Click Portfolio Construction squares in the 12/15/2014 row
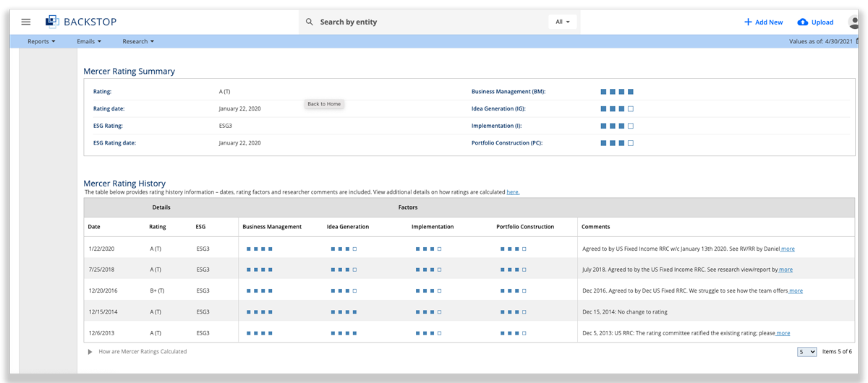The image size is (868, 383). tap(513, 312)
